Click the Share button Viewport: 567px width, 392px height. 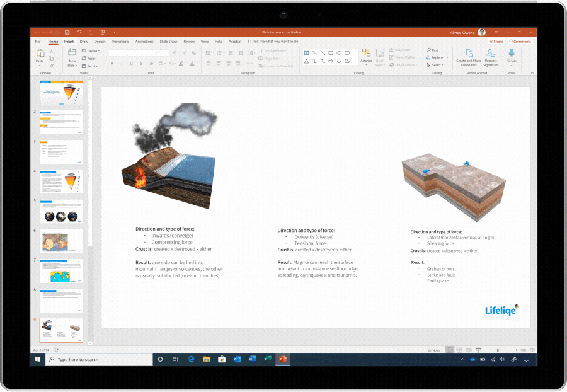click(496, 41)
